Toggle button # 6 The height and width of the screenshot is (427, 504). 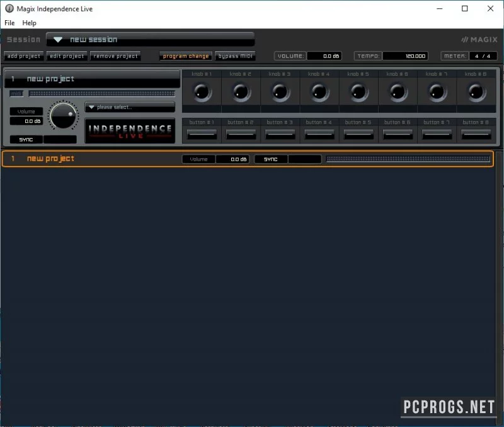[x=398, y=134]
